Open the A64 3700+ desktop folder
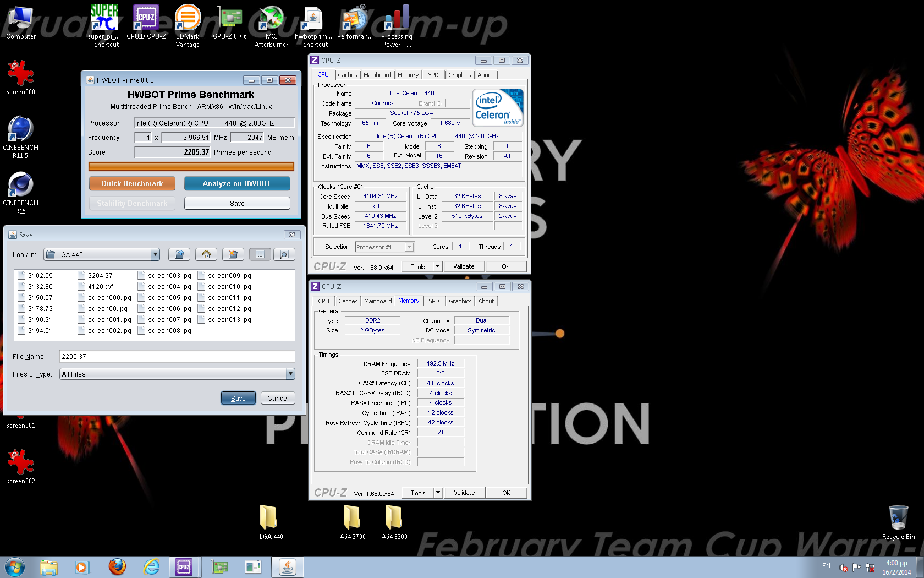The height and width of the screenshot is (578, 924). tap(354, 522)
